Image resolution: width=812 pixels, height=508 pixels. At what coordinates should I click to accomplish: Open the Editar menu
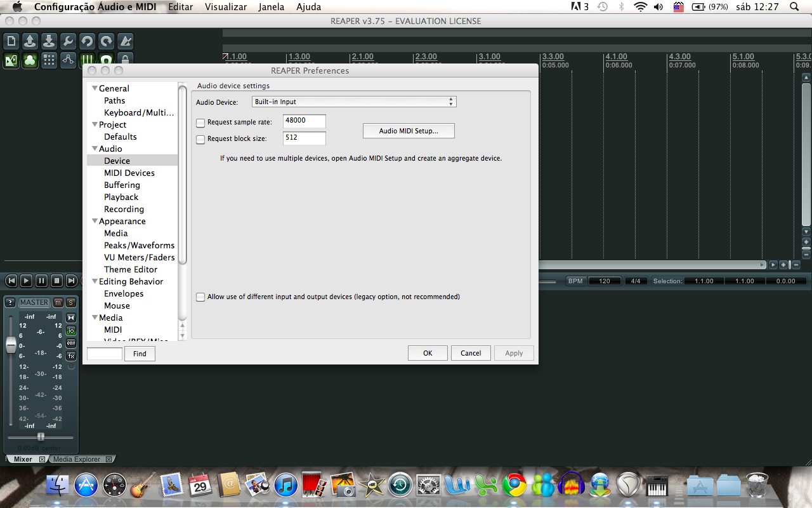(x=181, y=7)
